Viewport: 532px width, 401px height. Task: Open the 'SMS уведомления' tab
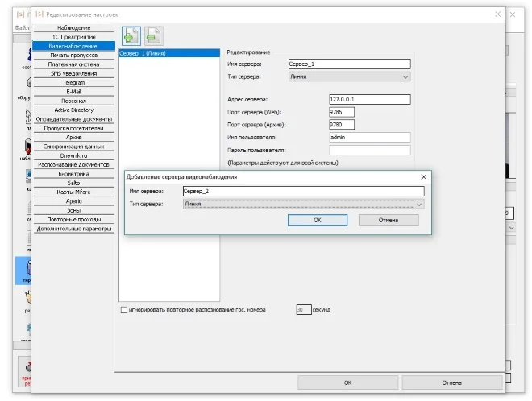(74, 73)
